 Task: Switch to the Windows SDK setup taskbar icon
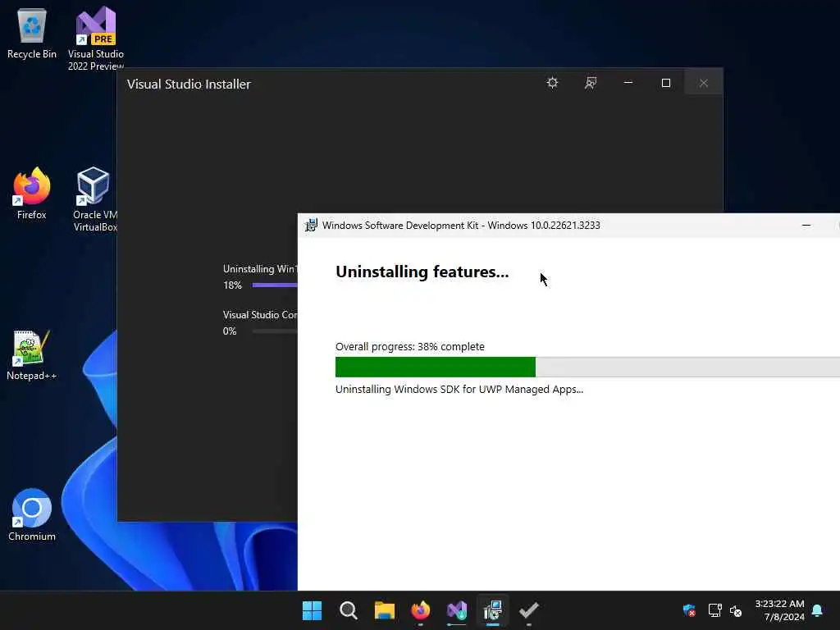493,610
